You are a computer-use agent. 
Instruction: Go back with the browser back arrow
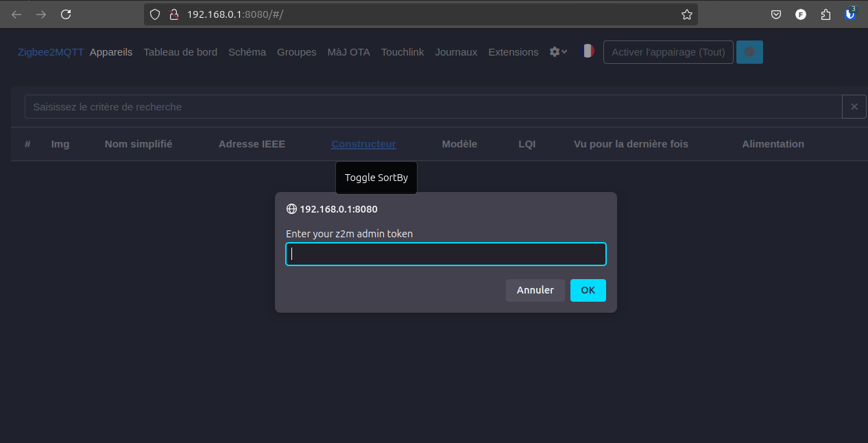(16, 14)
